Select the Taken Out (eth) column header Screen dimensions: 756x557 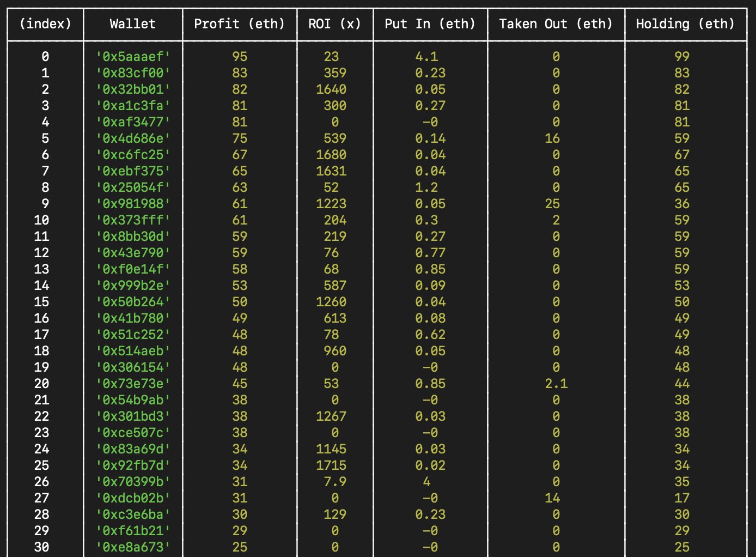[x=556, y=24]
